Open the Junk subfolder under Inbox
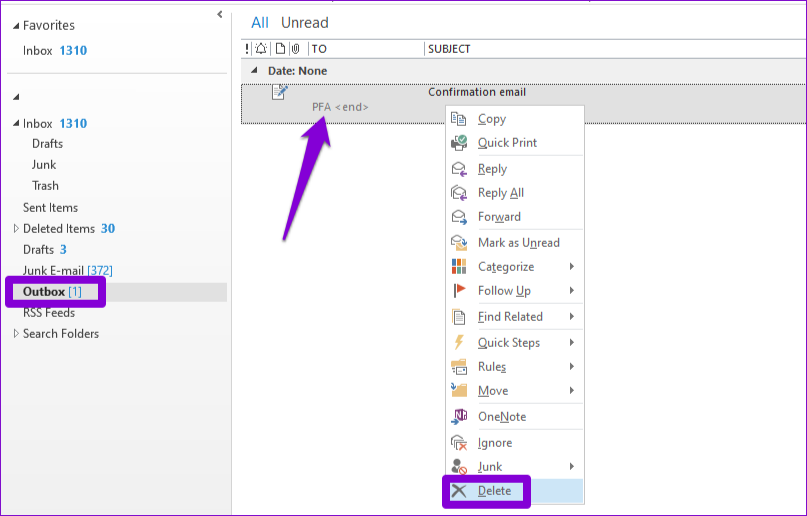807x516 pixels. (x=44, y=165)
